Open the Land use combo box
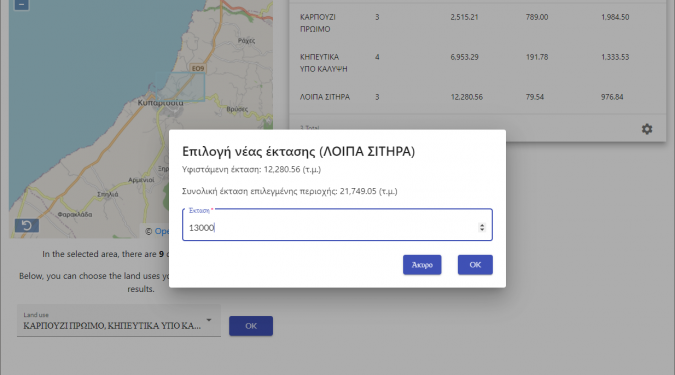The width and height of the screenshot is (675, 375). [x=119, y=321]
